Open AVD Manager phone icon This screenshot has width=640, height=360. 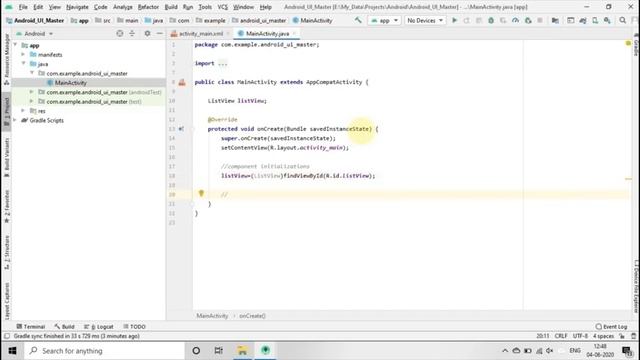point(595,20)
